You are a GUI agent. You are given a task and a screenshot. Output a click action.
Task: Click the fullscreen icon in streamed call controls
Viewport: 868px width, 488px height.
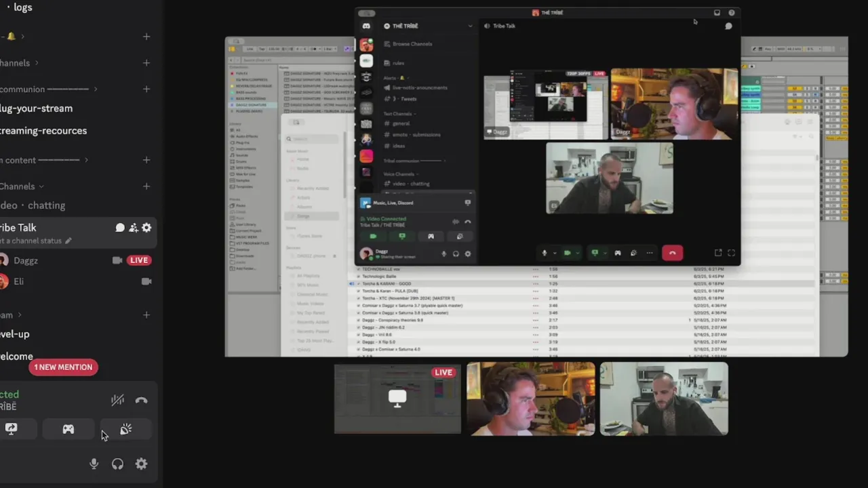coord(731,253)
